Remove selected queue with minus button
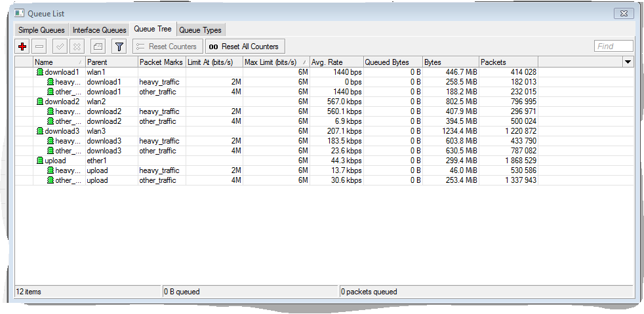Screen dimensions: 644x314 [39, 47]
